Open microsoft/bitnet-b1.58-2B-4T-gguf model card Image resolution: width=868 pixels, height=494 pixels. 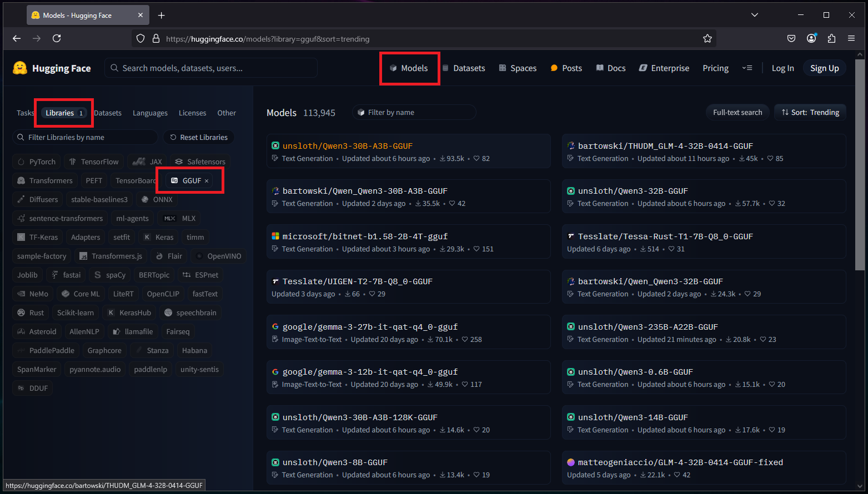408,243
